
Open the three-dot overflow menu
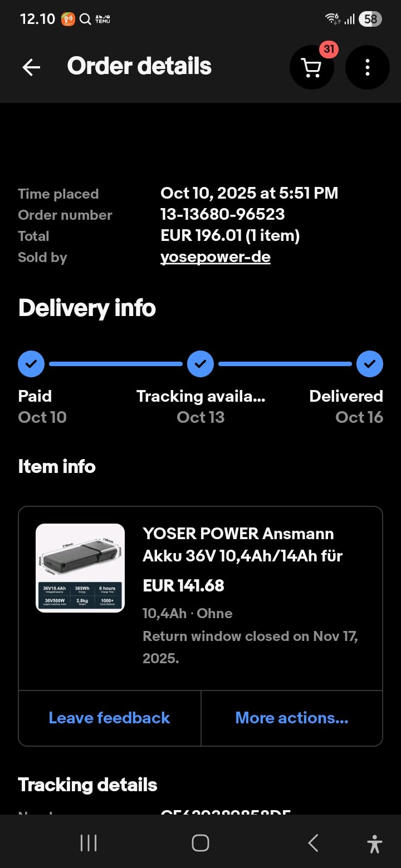tap(367, 67)
